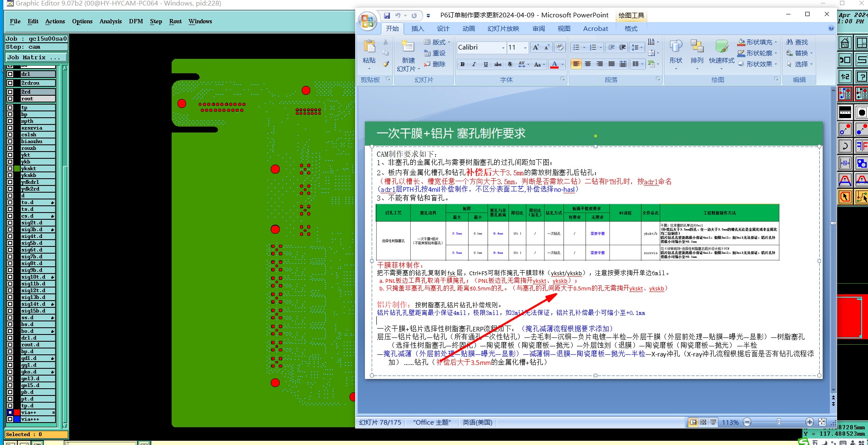Click the Format Painter brush icon
This screenshot has height=445, width=868.
[x=386, y=64]
